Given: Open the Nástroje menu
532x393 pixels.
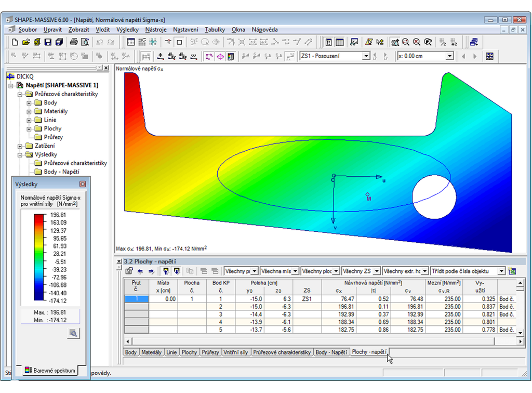Looking at the screenshot, I should point(156,30).
